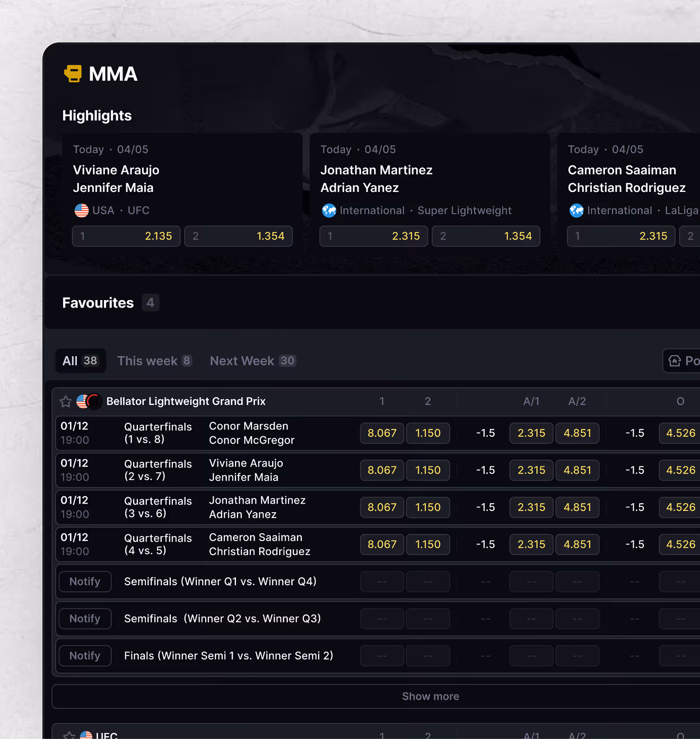Select 4.851 A/2 odds in Viviane Araujo row
The width and height of the screenshot is (700, 739).
(577, 470)
